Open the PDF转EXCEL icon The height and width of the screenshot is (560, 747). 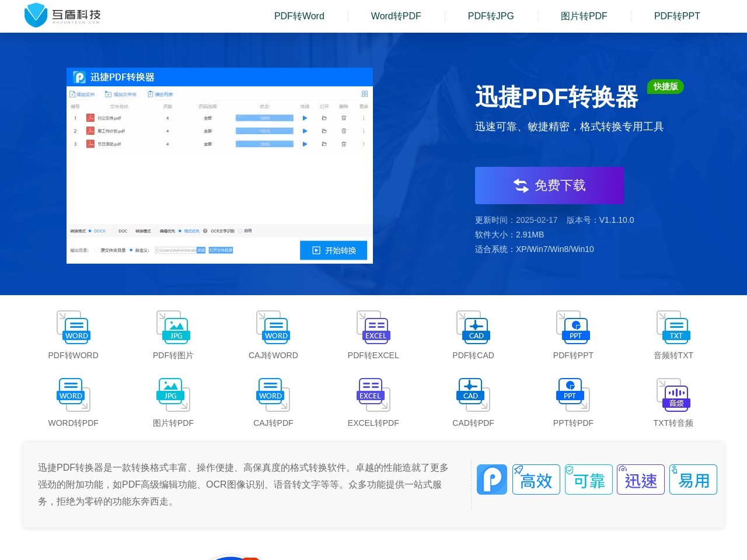[373, 327]
